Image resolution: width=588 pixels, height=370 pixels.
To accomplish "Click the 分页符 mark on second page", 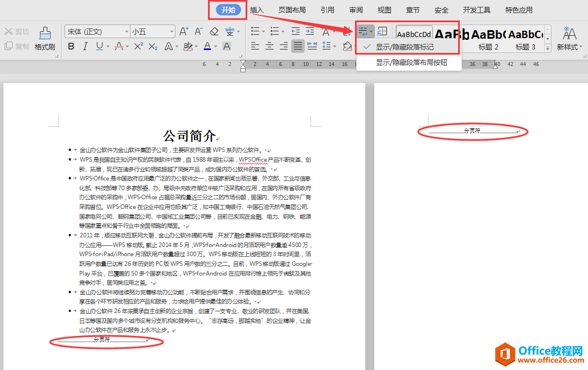I will (472, 131).
